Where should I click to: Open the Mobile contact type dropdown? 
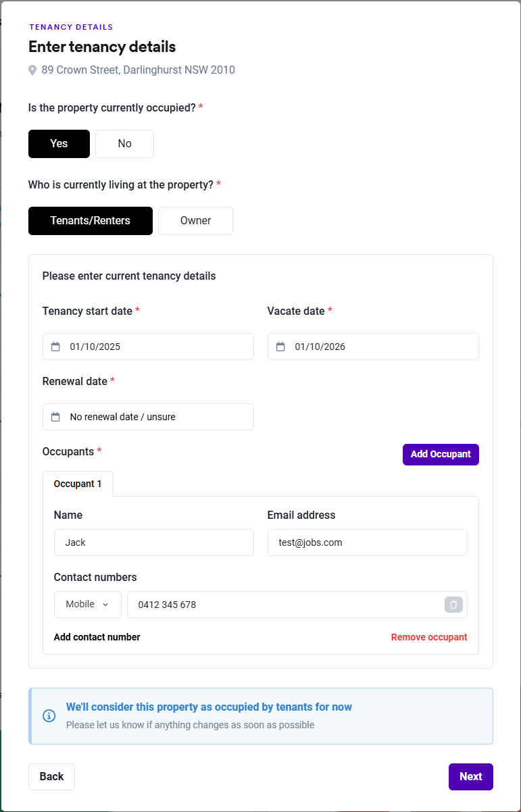[x=87, y=605]
